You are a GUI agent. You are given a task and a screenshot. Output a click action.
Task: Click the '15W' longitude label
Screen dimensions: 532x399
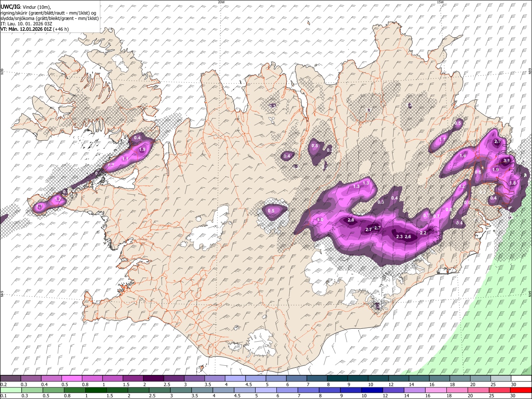(x=440, y=2)
